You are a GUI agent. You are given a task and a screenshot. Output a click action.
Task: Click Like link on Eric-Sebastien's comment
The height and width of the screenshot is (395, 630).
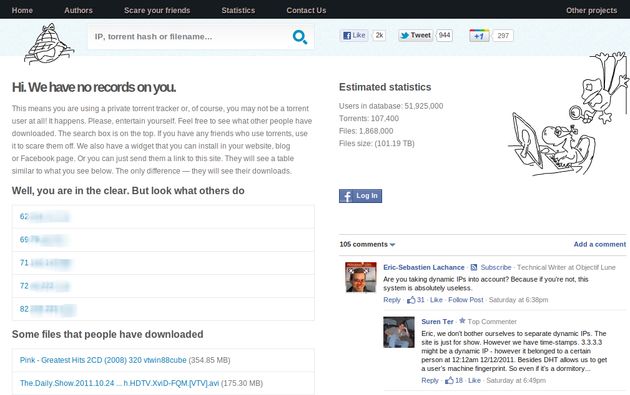click(436, 300)
